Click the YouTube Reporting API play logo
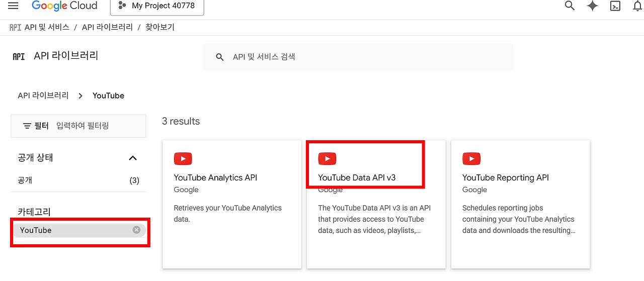The height and width of the screenshot is (281, 644). coord(471,159)
